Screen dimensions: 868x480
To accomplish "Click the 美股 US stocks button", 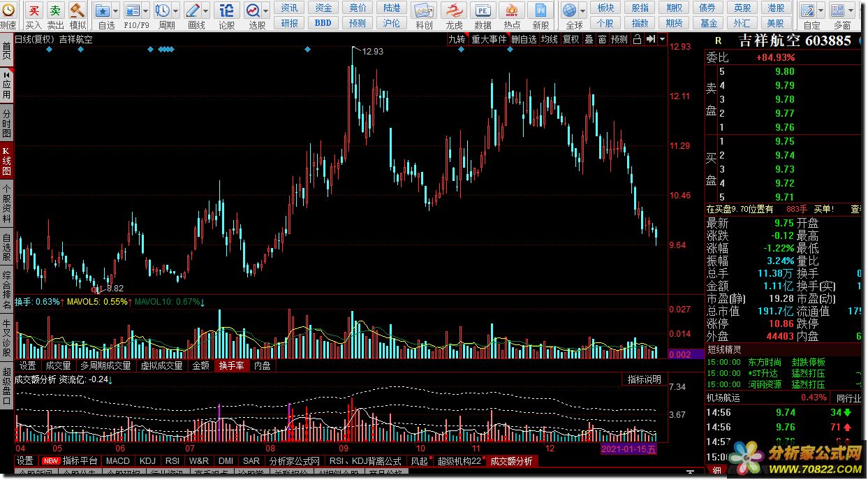I will [x=776, y=23].
